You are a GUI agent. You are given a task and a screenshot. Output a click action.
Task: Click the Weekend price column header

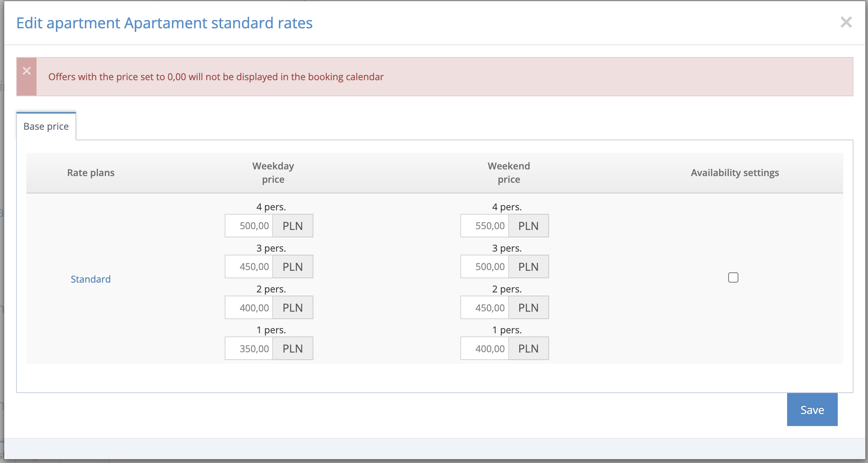coord(509,173)
